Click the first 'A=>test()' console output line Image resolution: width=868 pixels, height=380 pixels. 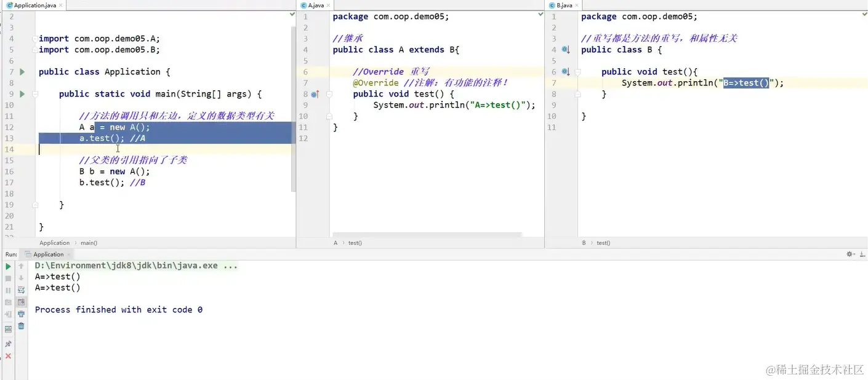point(58,277)
